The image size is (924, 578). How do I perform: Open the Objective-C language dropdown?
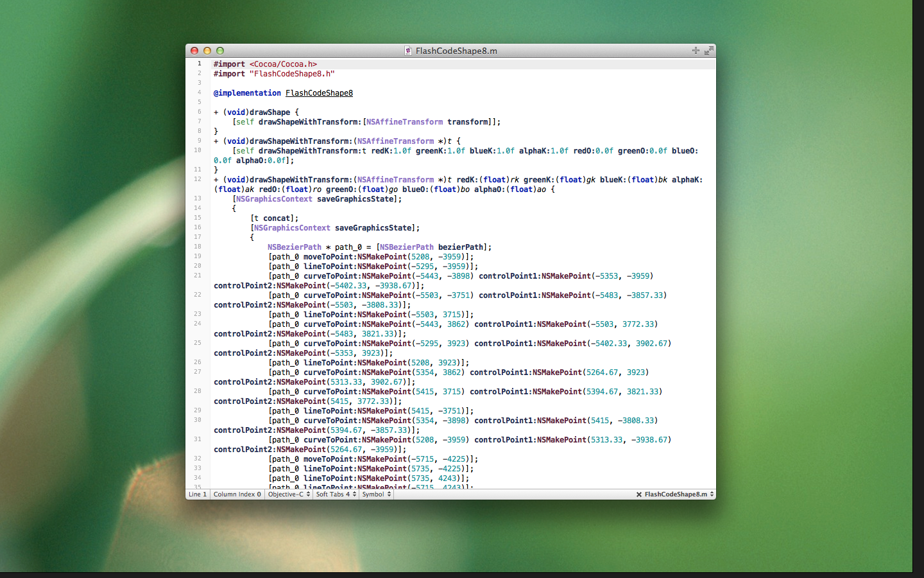289,495
